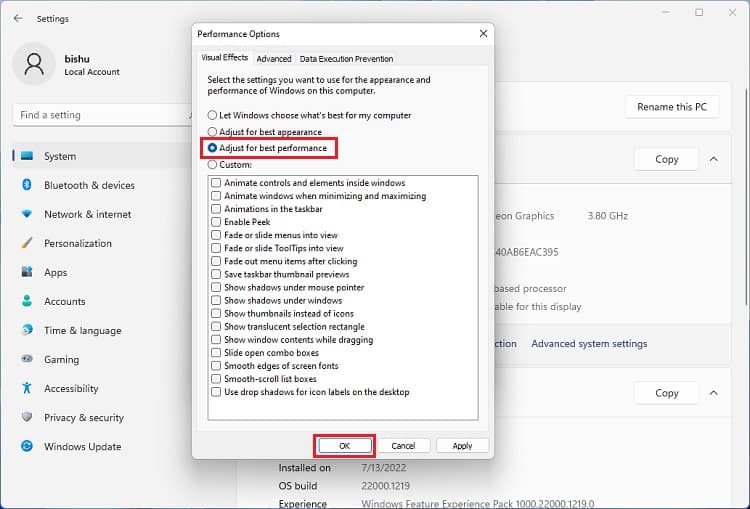Click the Accounts person icon

[27, 301]
